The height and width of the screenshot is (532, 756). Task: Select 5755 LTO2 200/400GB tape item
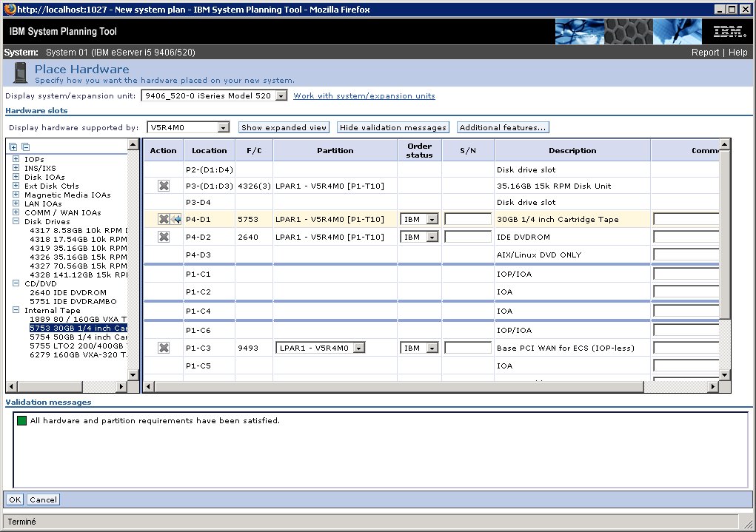coord(78,346)
